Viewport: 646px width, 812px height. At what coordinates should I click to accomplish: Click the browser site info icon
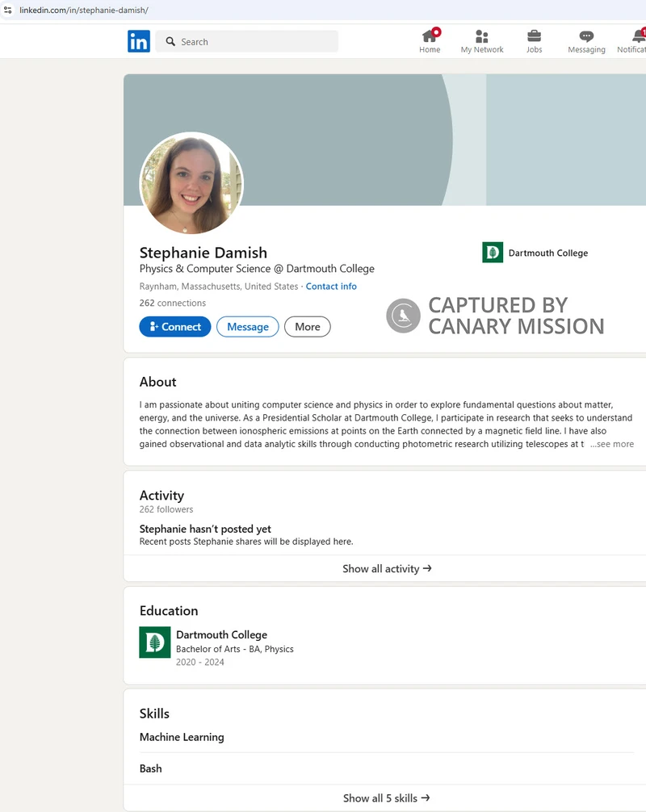point(8,10)
